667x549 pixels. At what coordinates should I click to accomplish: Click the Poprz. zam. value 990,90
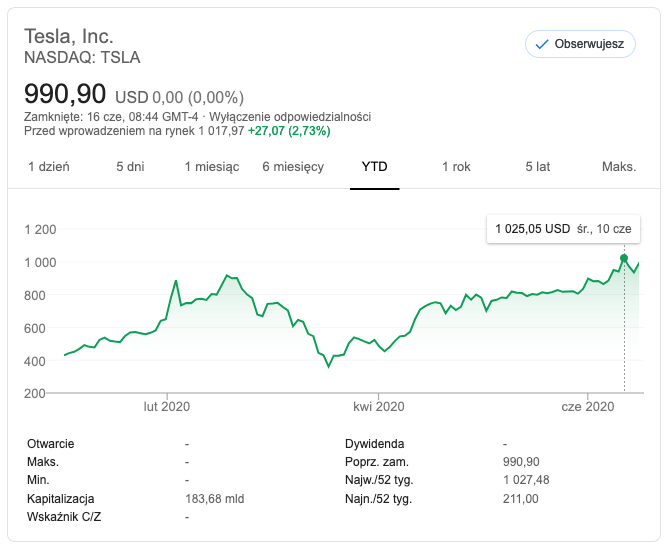coord(521,462)
